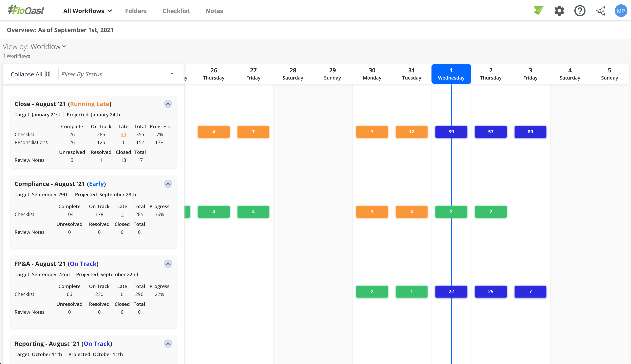This screenshot has height=364, width=631.
Task: Collapse the FP&A - August '21 card
Action: tap(168, 264)
